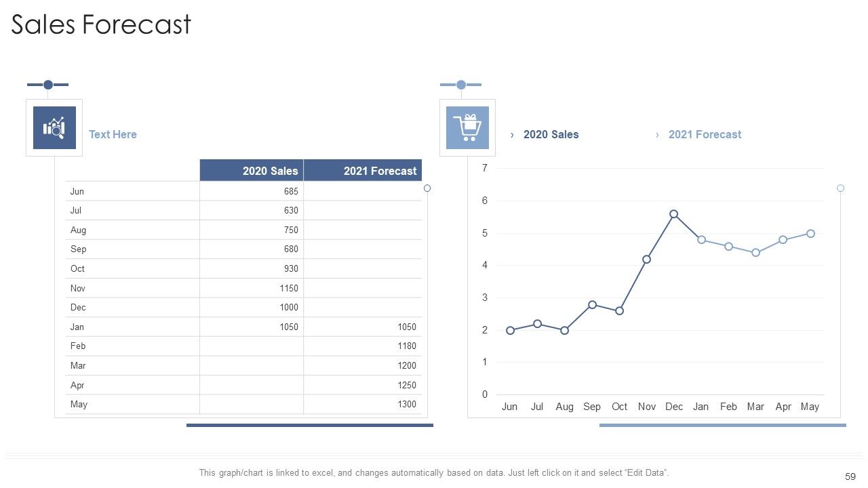The image size is (868, 488).
Task: Click the 2021 Forecast table column header
Action: coord(363,171)
